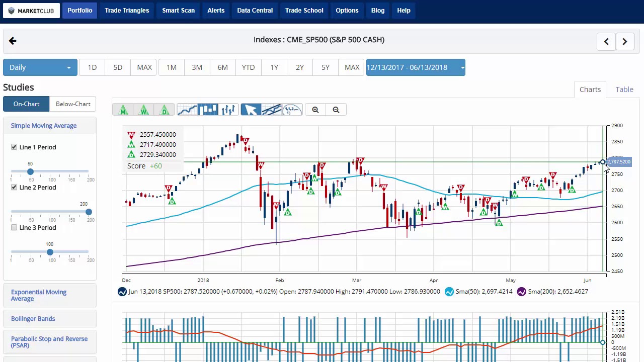Switch to the Table tab
Viewport: 644px width, 362px height.
[624, 89]
